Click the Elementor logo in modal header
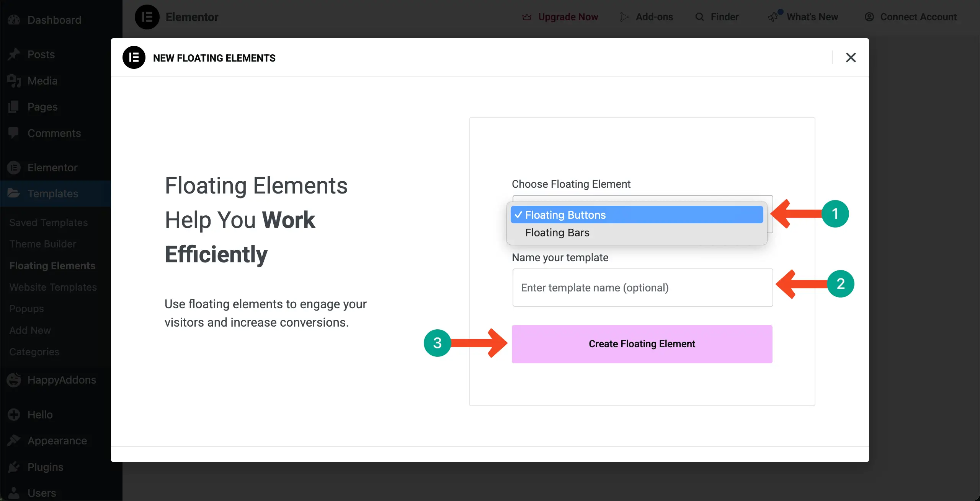This screenshot has height=501, width=980. (x=134, y=57)
